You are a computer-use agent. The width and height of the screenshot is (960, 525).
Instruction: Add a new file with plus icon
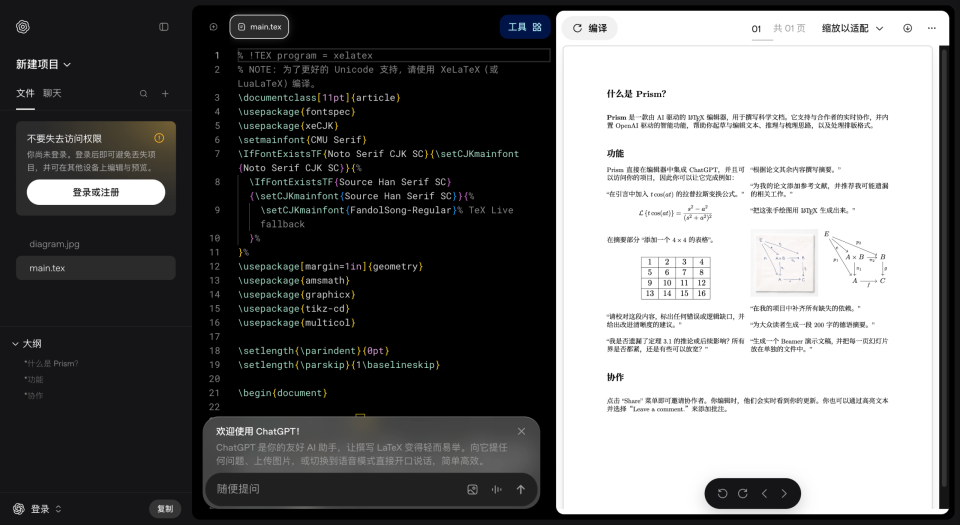165,94
